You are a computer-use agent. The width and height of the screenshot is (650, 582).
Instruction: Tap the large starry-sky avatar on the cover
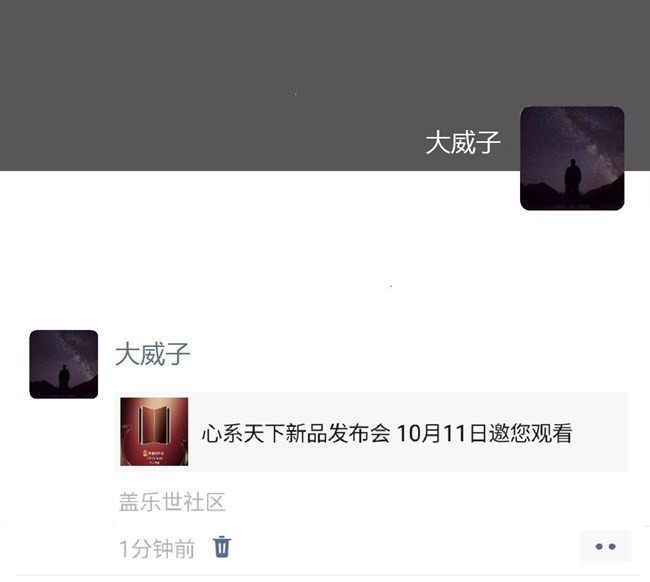pyautogui.click(x=572, y=158)
